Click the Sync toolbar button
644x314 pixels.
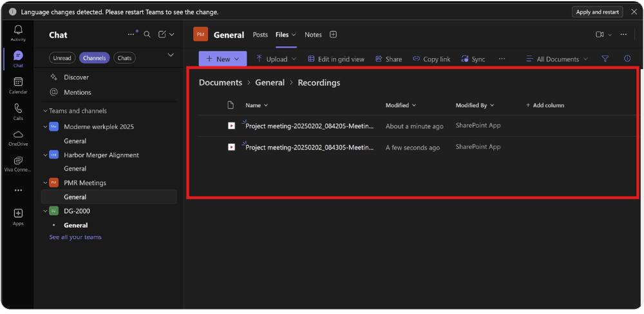tap(473, 59)
